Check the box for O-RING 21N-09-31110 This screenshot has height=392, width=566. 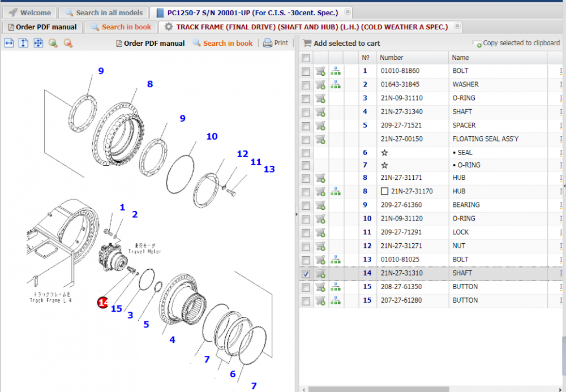click(x=306, y=98)
